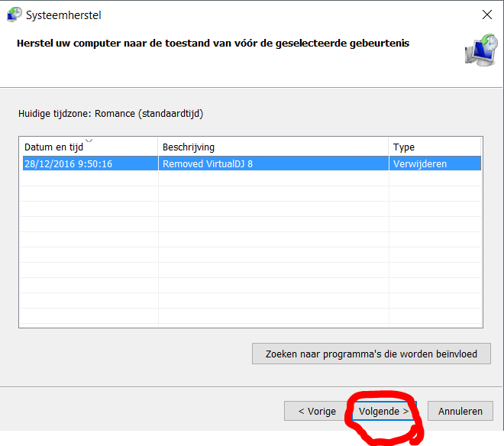Sort by the Type column header

pyautogui.click(x=435, y=147)
